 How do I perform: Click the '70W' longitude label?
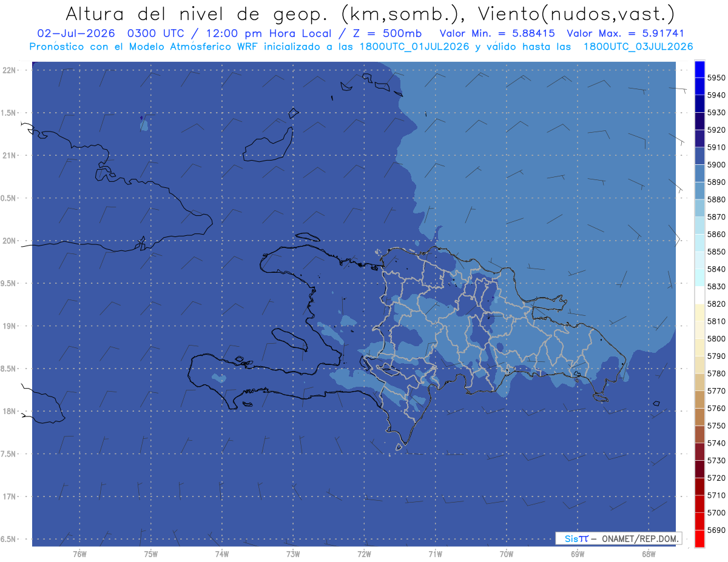507,554
